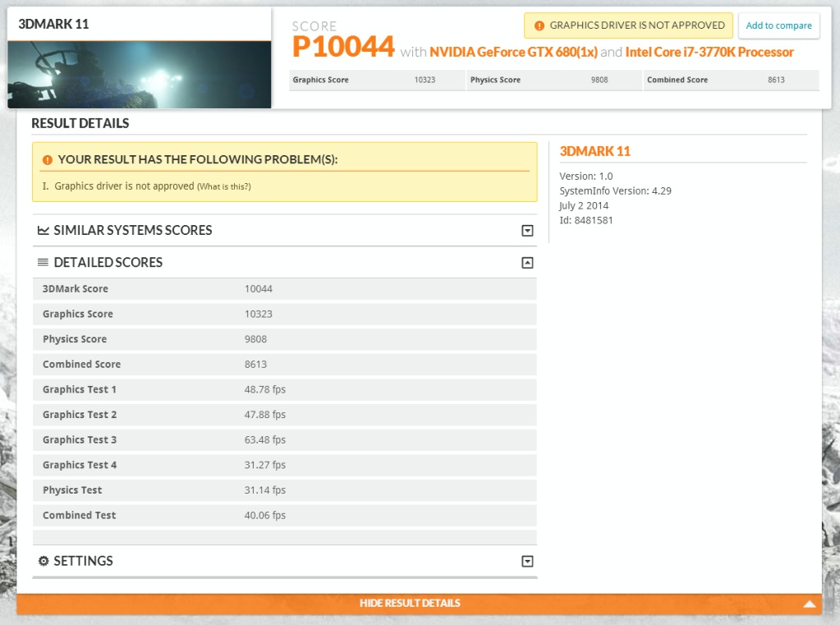Click the Graphics Test 3 row
This screenshot has height=625, width=840.
284,440
